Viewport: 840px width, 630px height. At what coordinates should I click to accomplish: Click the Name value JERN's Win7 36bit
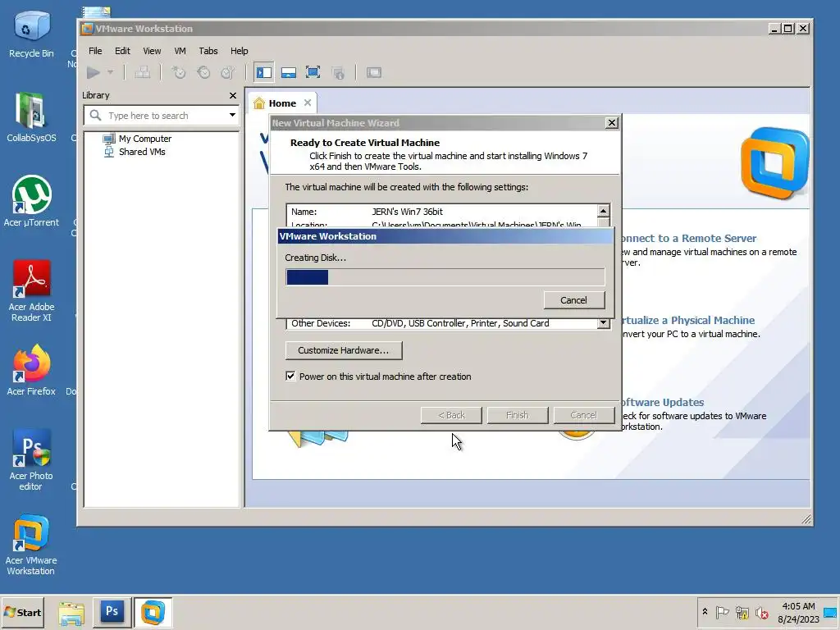point(407,212)
